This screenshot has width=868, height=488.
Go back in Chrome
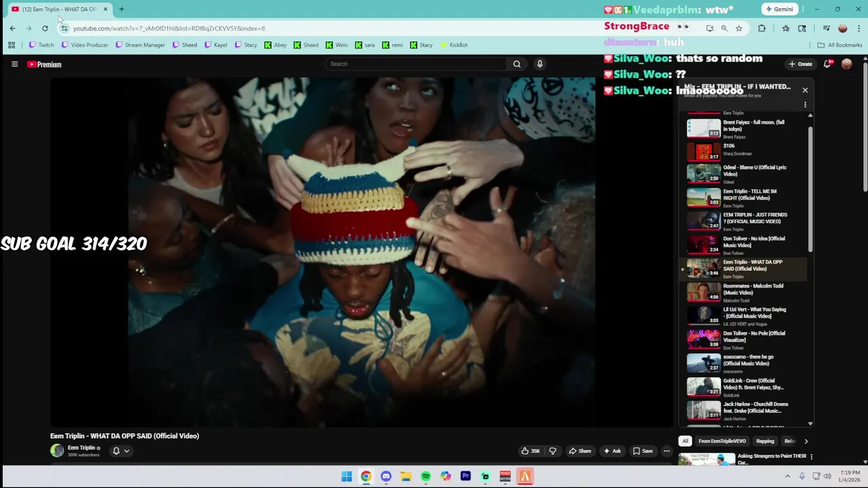12,28
